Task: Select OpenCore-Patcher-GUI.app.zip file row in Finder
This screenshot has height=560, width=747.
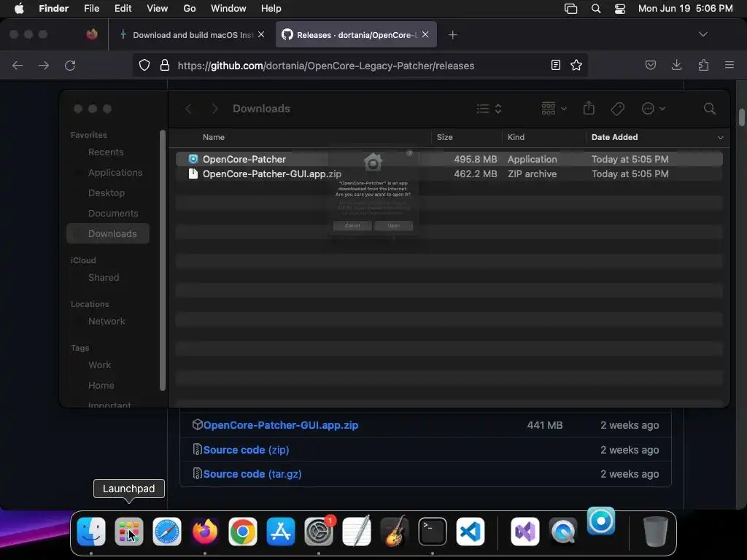Action: (449, 174)
